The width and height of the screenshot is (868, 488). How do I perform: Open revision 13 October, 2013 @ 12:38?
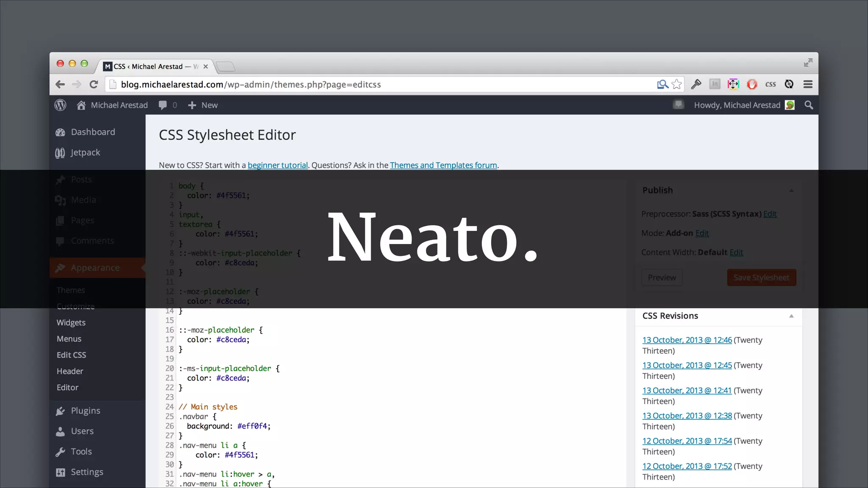pos(687,416)
